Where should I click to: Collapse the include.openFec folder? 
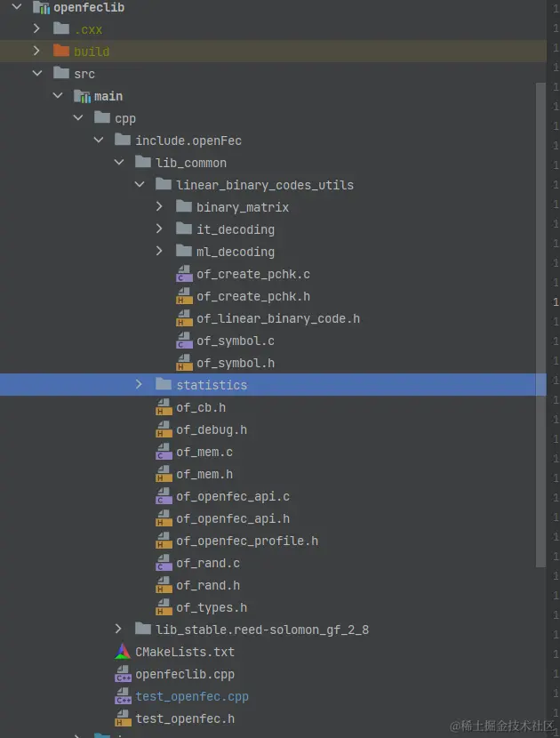tap(99, 140)
